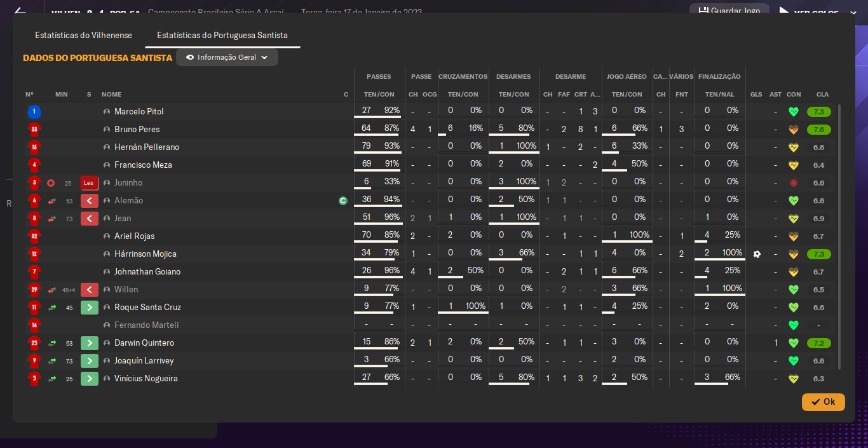
Task: Sort by the CLA rating column header
Action: (x=822, y=95)
